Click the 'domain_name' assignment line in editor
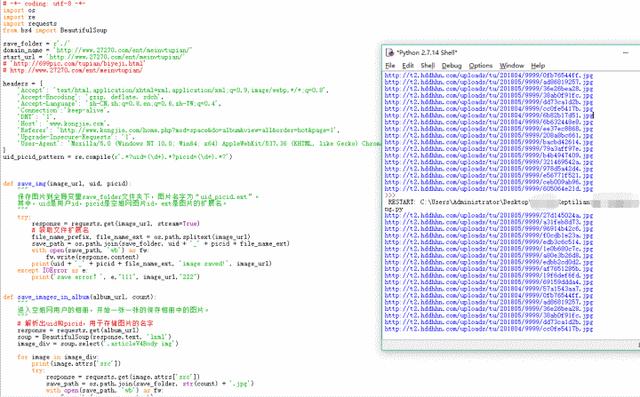Image resolution: width=640 pixels, height=397 pixels. [97, 50]
